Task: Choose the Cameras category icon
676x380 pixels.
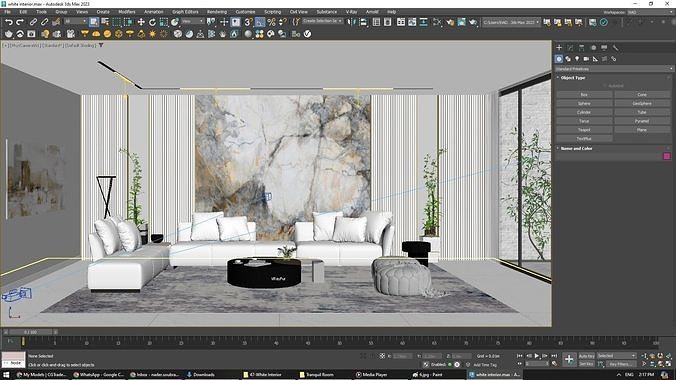Action: [x=586, y=59]
